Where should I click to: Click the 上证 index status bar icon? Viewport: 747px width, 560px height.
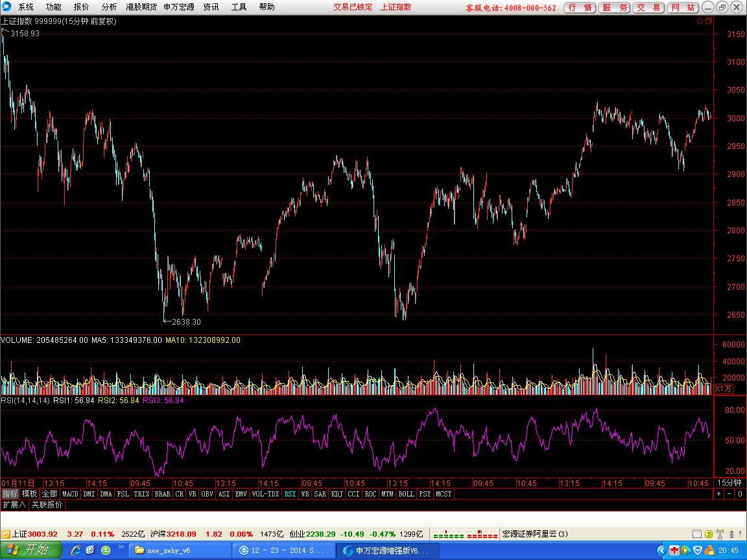click(6, 534)
